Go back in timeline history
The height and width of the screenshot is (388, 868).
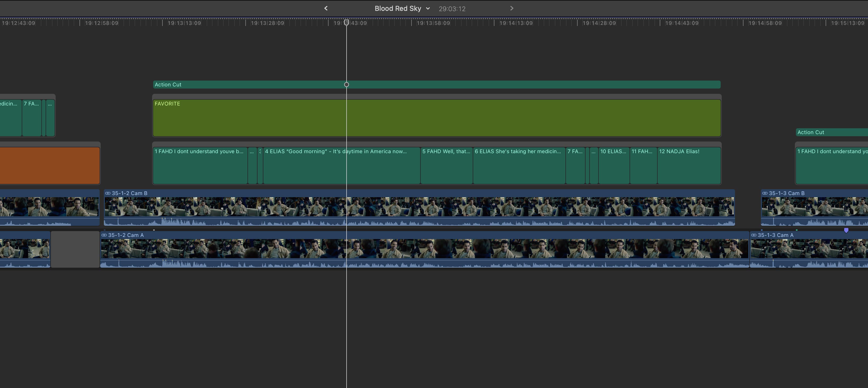326,8
